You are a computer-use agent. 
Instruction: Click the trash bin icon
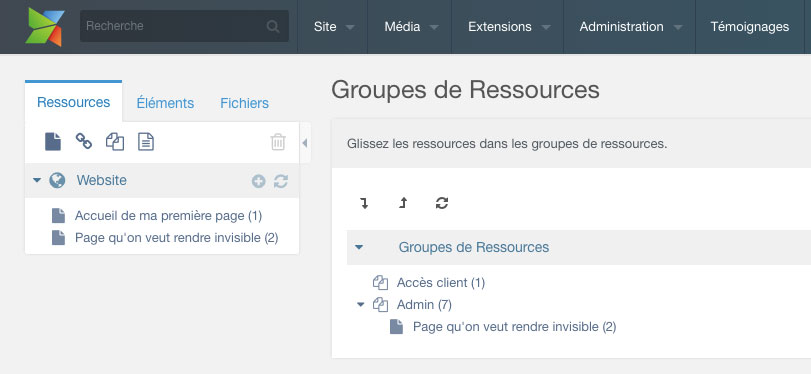click(x=278, y=142)
